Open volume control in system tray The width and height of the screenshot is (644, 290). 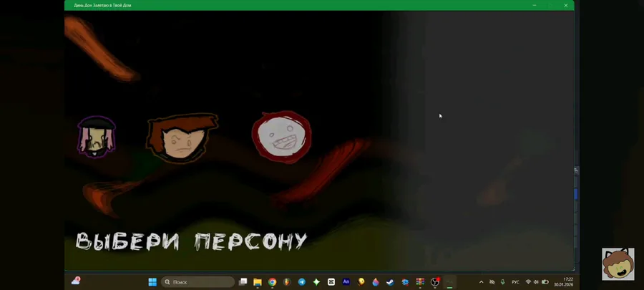(536, 282)
